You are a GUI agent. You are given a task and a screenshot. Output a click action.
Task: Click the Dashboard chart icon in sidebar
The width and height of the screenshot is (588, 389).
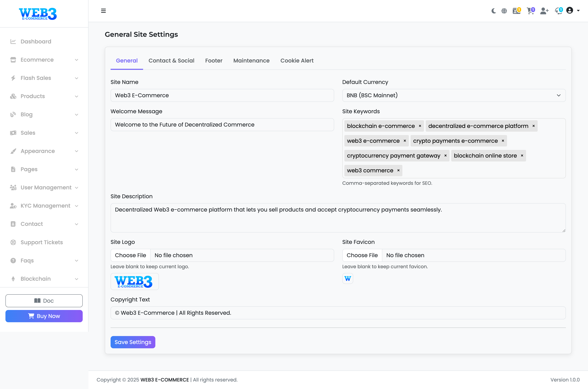click(13, 41)
